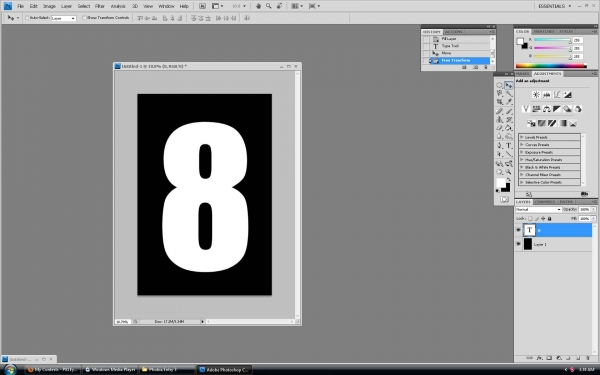Add a Curves adjustment layer
This screenshot has width=600, height=375.
coord(557,95)
